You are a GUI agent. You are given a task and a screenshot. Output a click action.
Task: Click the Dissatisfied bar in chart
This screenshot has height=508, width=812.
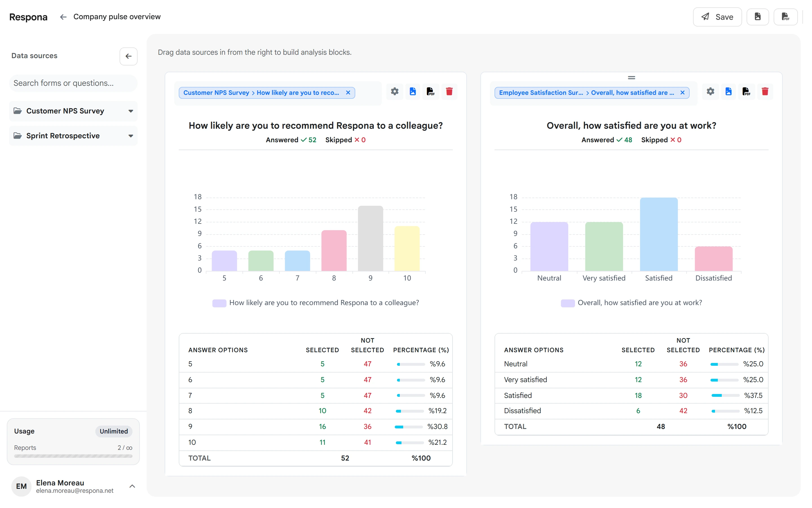click(x=713, y=259)
